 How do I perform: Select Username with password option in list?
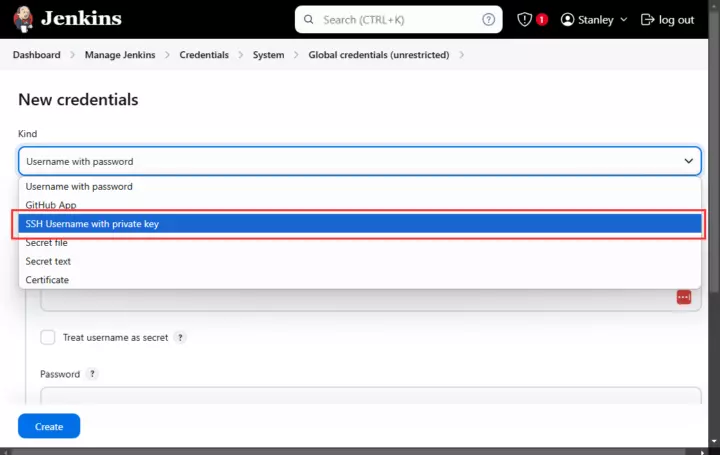point(360,186)
